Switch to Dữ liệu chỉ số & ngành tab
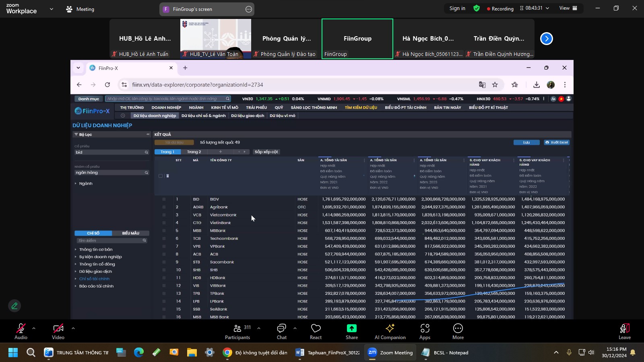 (x=204, y=115)
